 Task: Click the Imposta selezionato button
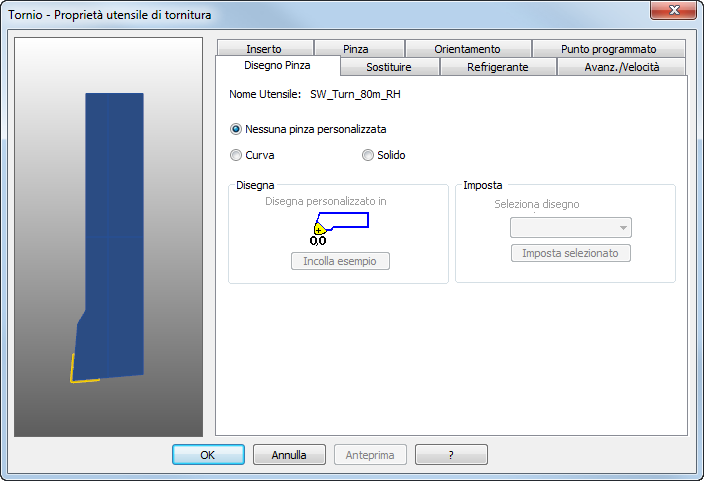coord(571,253)
